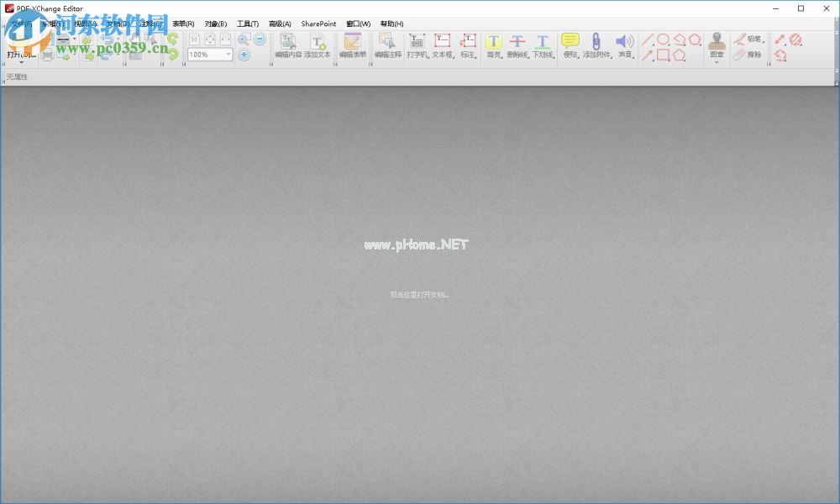
Task: Select the 编辑表单 edit form tool
Action: pos(353,46)
